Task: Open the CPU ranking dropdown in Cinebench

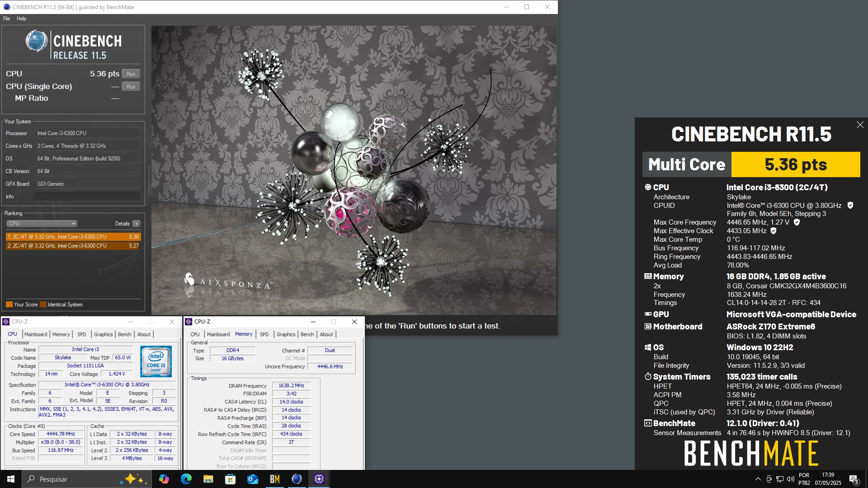Action: [42, 224]
